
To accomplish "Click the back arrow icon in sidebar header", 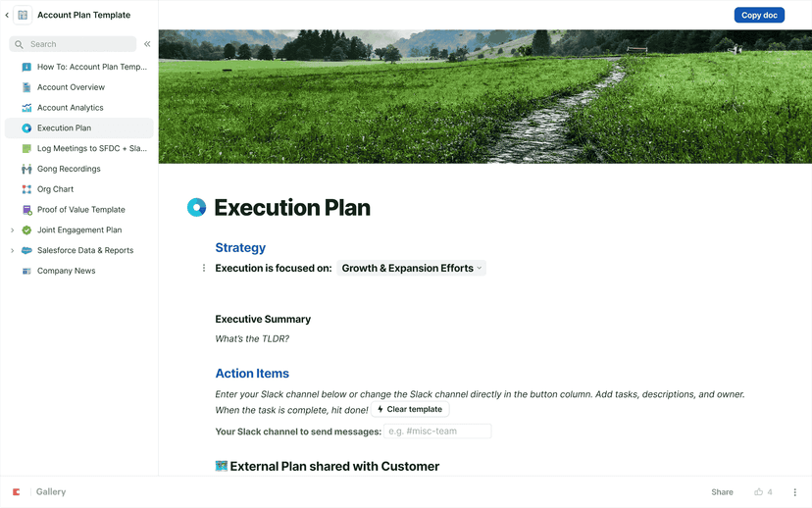I will [x=7, y=16].
